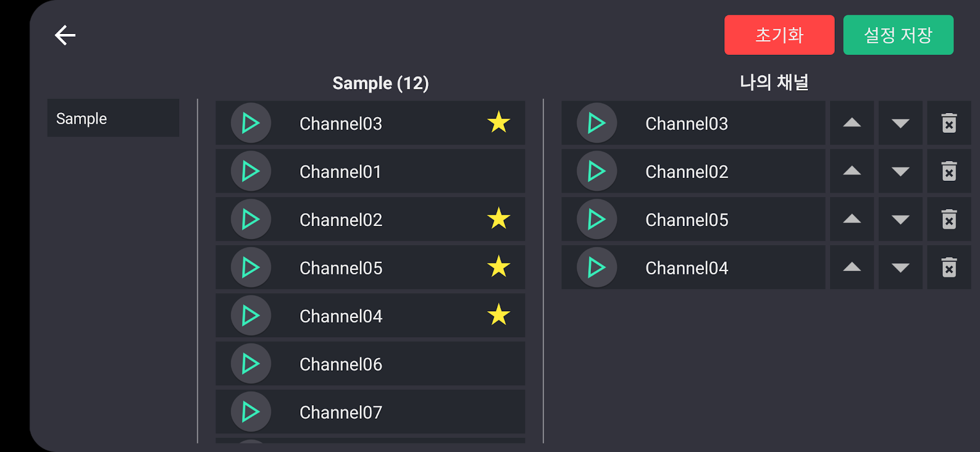
Task: Play Channel05 in My Channels panel
Action: pos(597,219)
